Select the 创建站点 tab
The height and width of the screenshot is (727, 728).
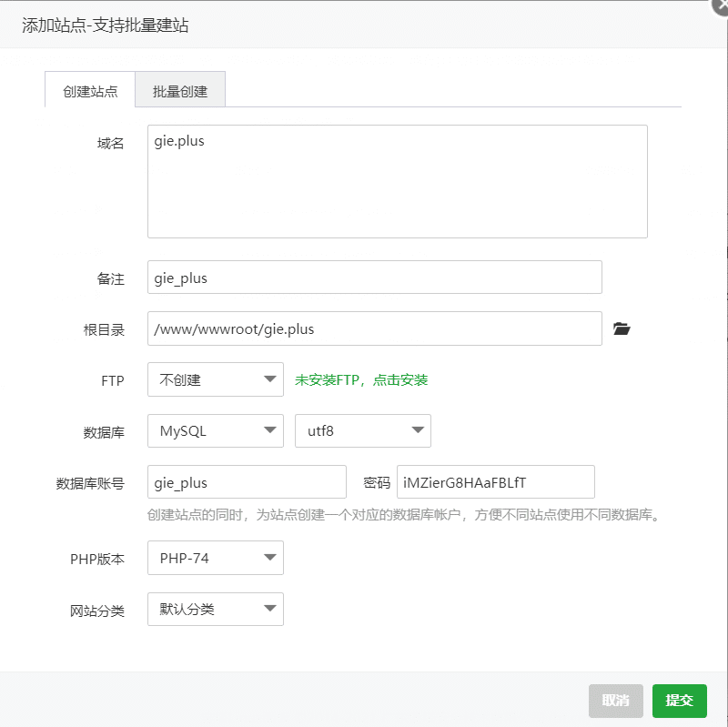coord(90,89)
